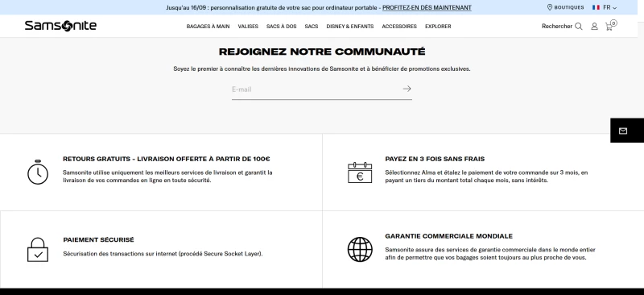Expand the FR language dropdown
The width and height of the screenshot is (644, 295).
pos(609,7)
